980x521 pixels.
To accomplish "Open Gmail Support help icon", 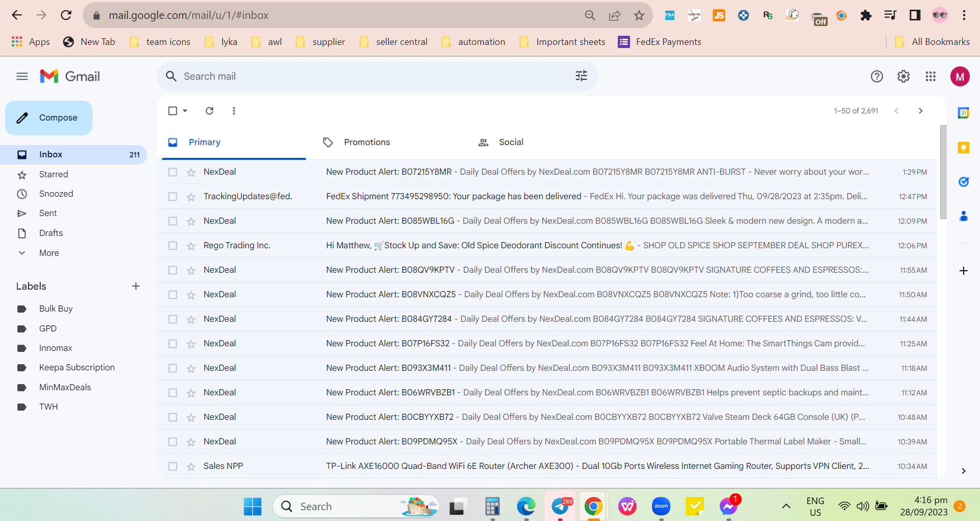I will [x=877, y=77].
